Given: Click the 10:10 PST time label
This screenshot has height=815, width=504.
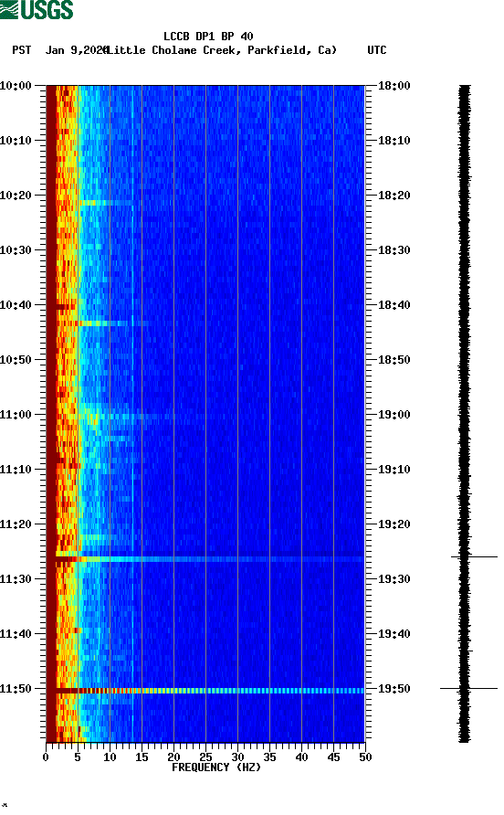Looking at the screenshot, I should point(16,141).
